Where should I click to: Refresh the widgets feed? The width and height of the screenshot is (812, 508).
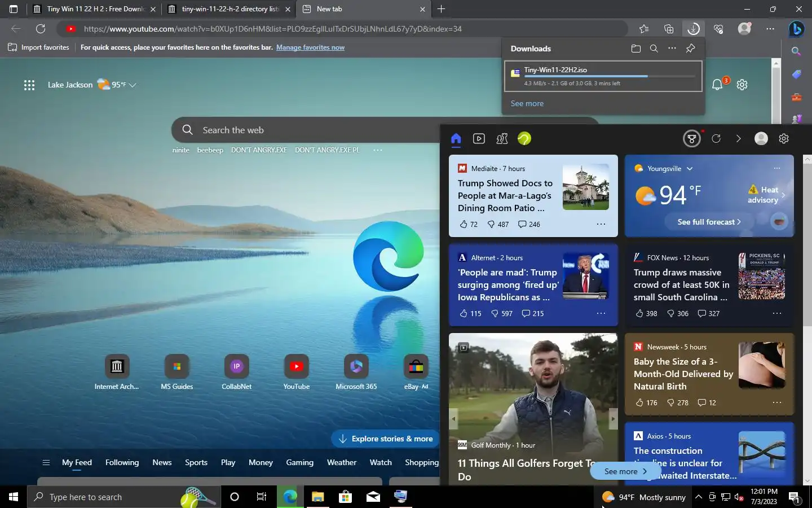click(716, 139)
